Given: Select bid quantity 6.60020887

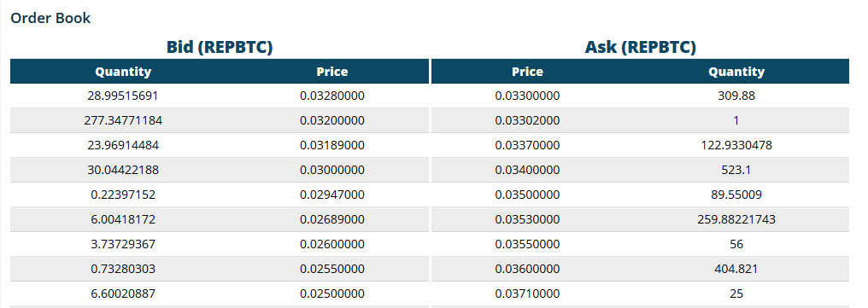Looking at the screenshot, I should 123,293.
